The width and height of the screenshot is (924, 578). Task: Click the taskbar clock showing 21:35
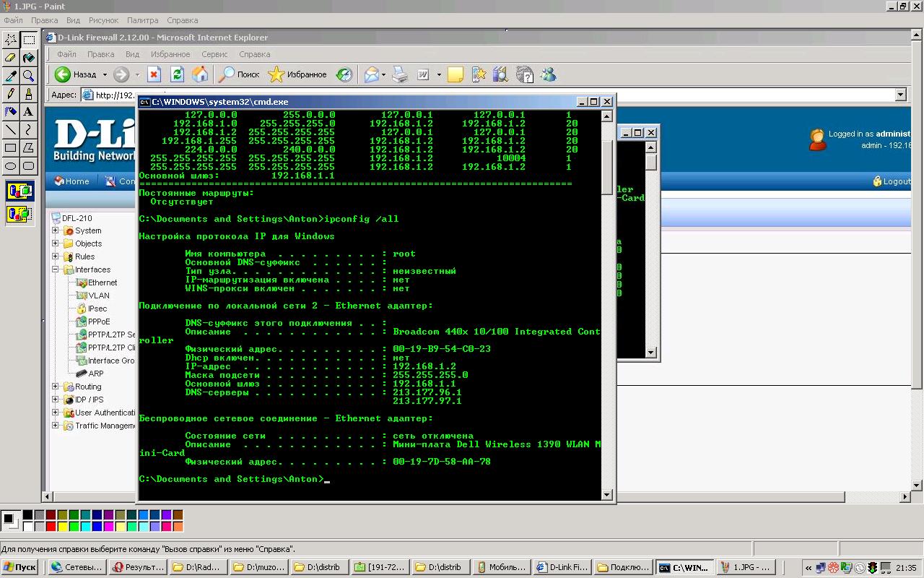[906, 568]
